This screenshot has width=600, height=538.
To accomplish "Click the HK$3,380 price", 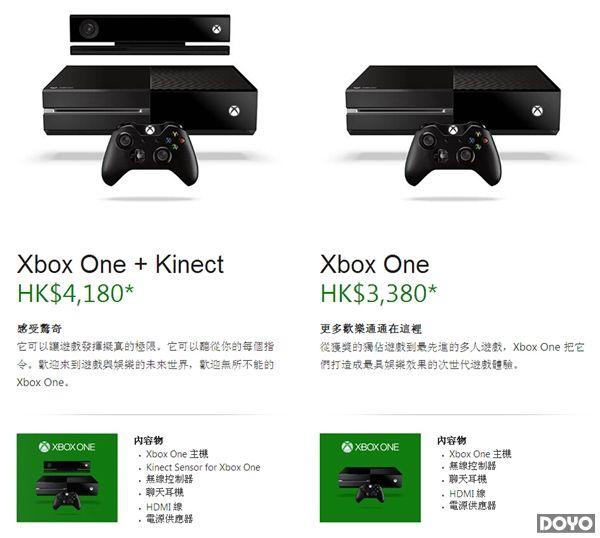I will click(x=378, y=293).
